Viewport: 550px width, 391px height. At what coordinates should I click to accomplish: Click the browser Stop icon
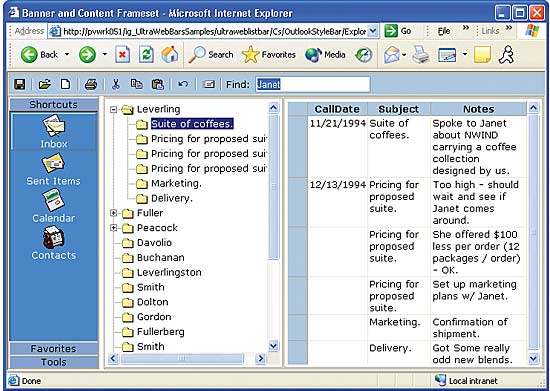point(122,55)
